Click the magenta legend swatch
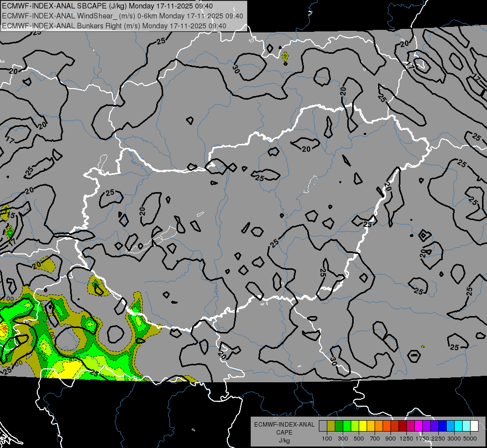 coord(419,426)
